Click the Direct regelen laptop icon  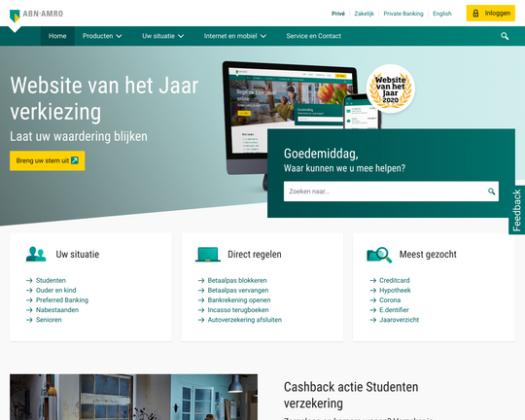208,255
